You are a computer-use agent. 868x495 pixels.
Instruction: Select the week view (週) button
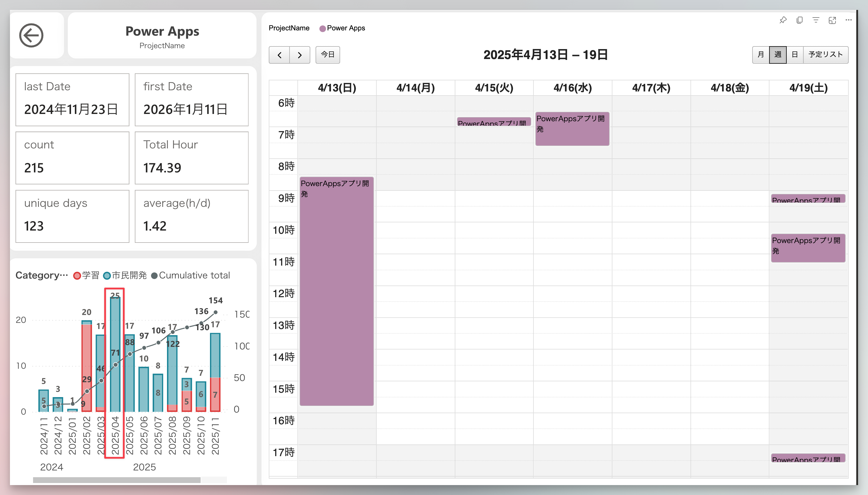pos(778,55)
